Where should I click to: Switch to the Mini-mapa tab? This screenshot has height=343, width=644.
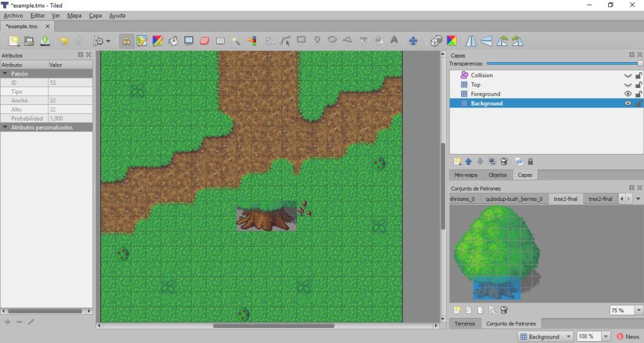(x=466, y=175)
